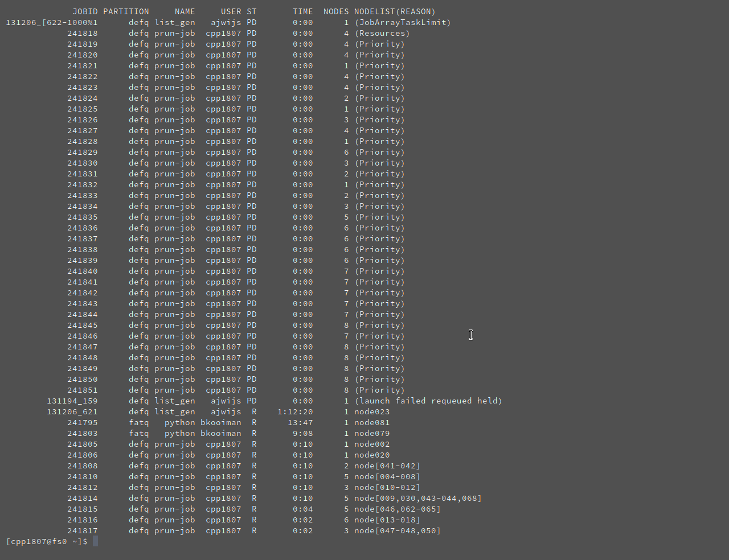Click the cursor block after the prompt
Screen dimensions: 729x560
[x=95, y=541]
